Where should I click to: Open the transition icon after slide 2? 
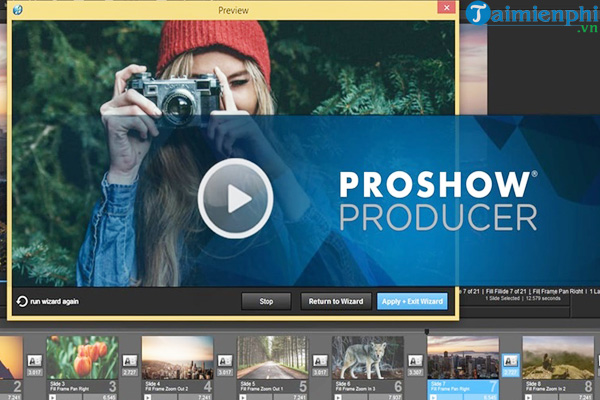click(x=34, y=361)
